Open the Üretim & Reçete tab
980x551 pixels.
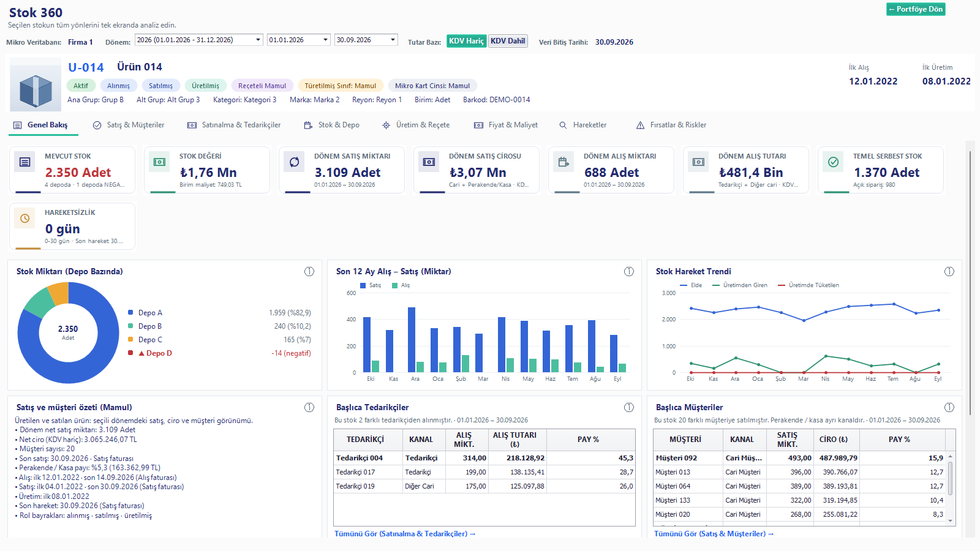tap(416, 125)
